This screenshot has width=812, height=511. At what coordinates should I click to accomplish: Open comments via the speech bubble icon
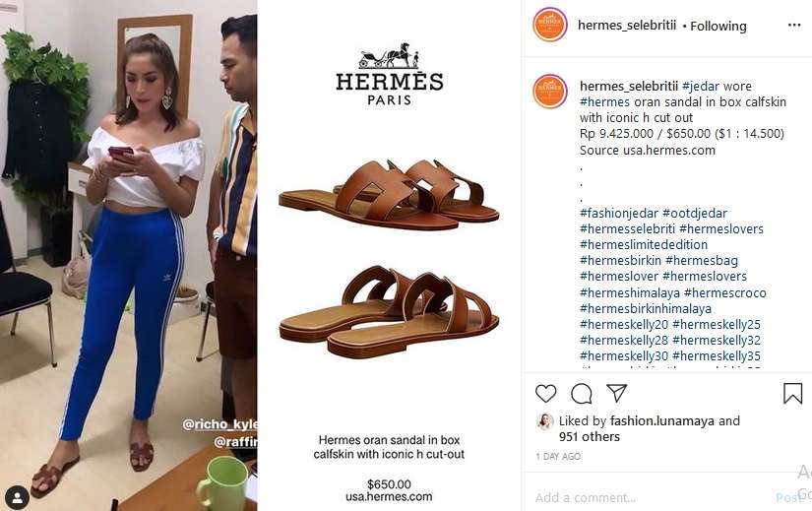click(x=582, y=394)
